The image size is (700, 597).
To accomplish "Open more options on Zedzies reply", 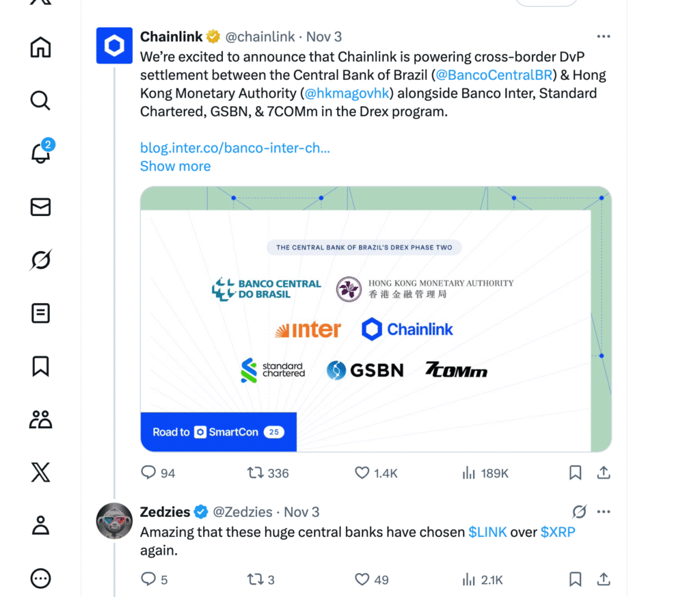I will click(x=603, y=512).
